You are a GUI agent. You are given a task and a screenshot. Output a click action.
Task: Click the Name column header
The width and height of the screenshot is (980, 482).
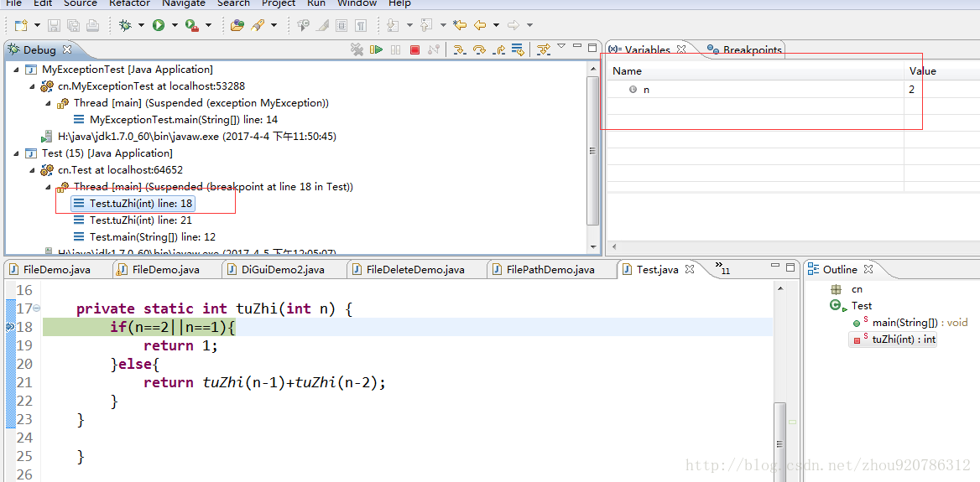coord(756,71)
